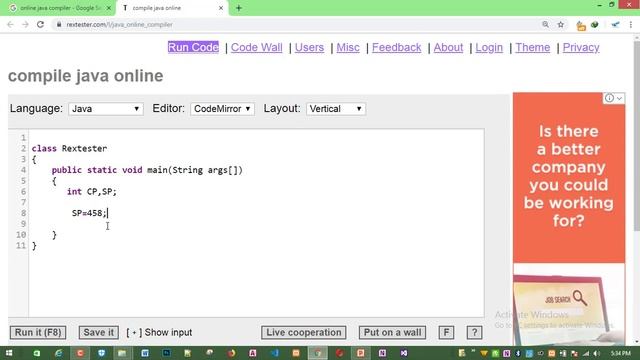640x360 pixels.
Task: Open the Language dropdown set to Java
Action: point(106,109)
